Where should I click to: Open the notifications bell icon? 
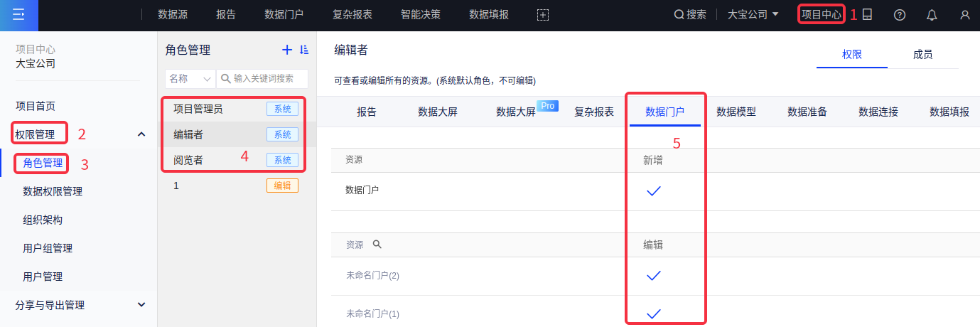(932, 15)
